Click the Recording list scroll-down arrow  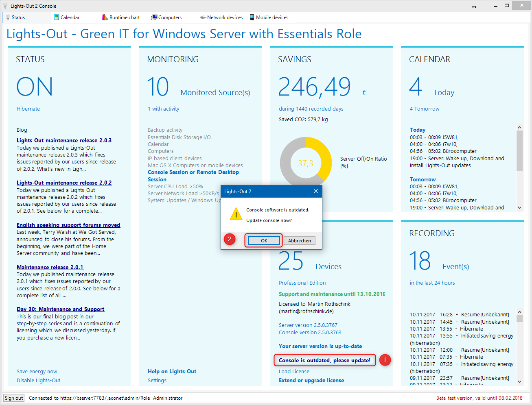tap(519, 381)
